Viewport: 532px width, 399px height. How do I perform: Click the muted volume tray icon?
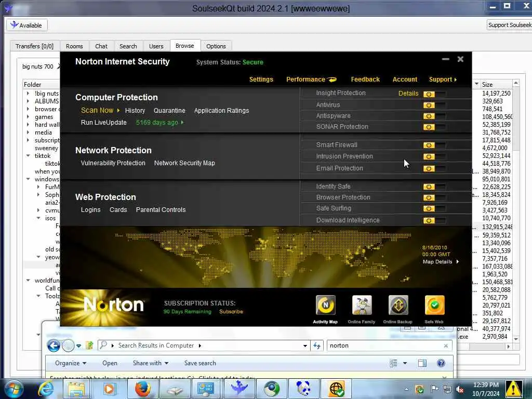point(460,390)
